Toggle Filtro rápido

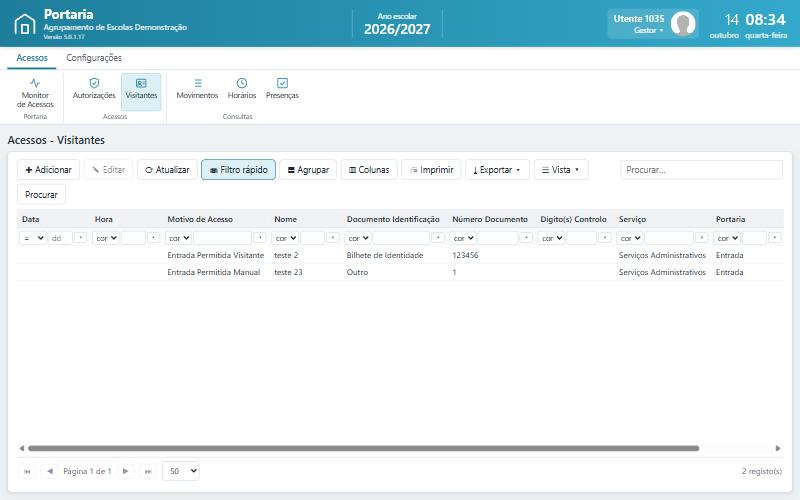[238, 170]
